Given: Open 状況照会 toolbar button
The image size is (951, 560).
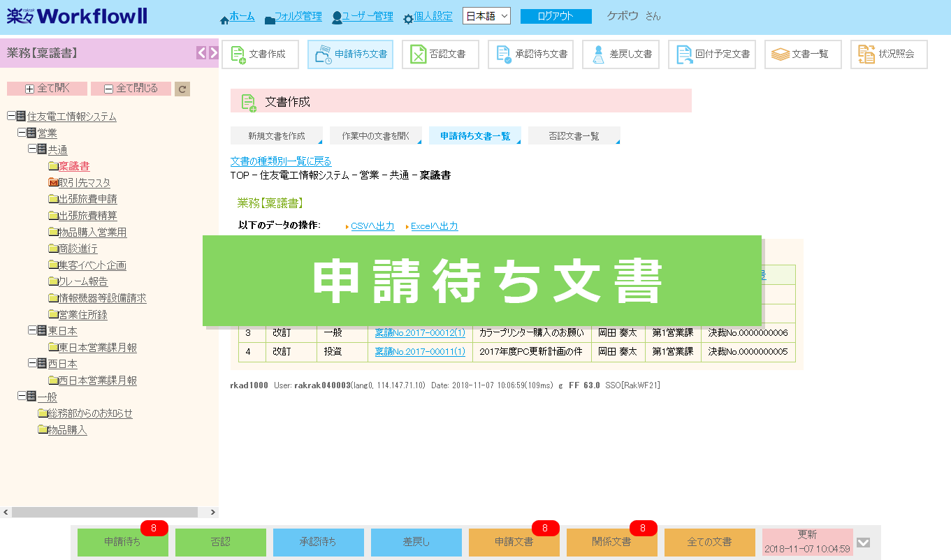Looking at the screenshot, I should pyautogui.click(x=889, y=54).
